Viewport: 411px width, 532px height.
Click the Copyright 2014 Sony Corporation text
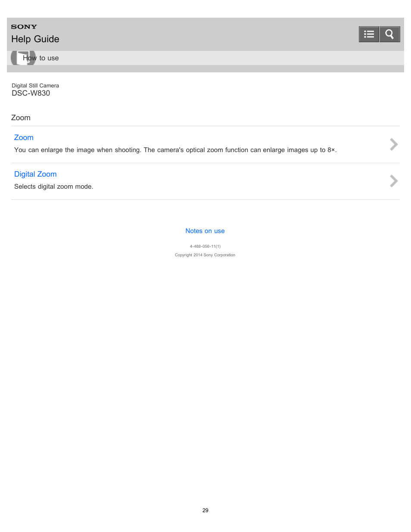(x=205, y=255)
